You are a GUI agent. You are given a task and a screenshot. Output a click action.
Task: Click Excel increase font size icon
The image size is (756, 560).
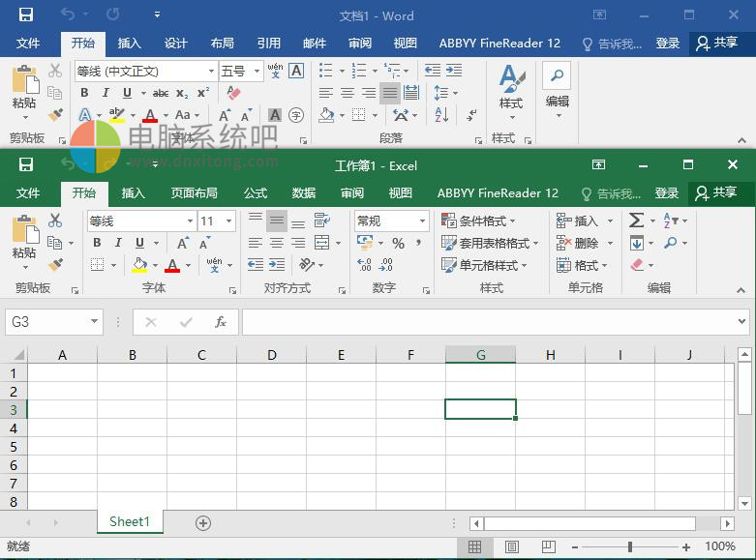pos(183,243)
